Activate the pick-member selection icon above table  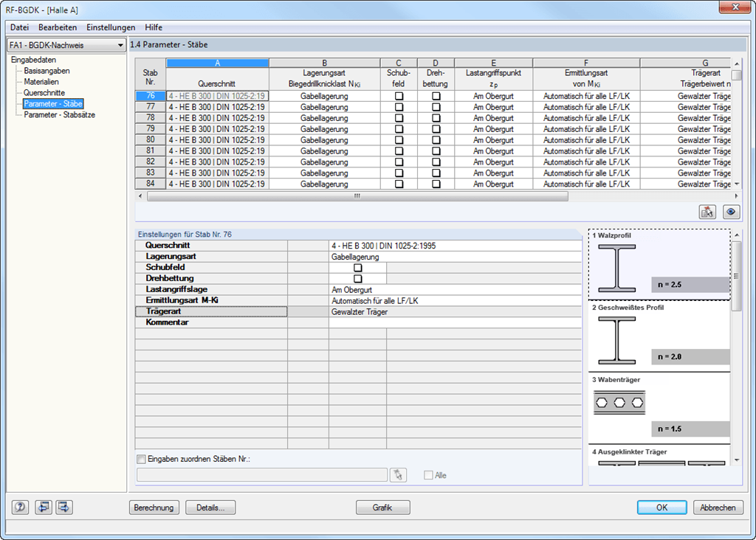707,212
